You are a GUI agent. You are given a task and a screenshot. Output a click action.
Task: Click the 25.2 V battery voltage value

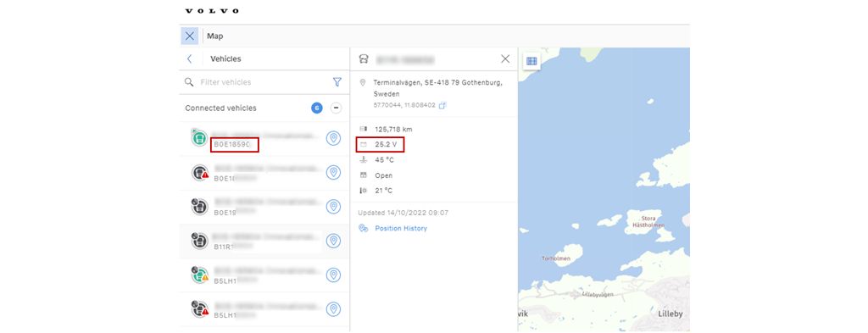(386, 144)
